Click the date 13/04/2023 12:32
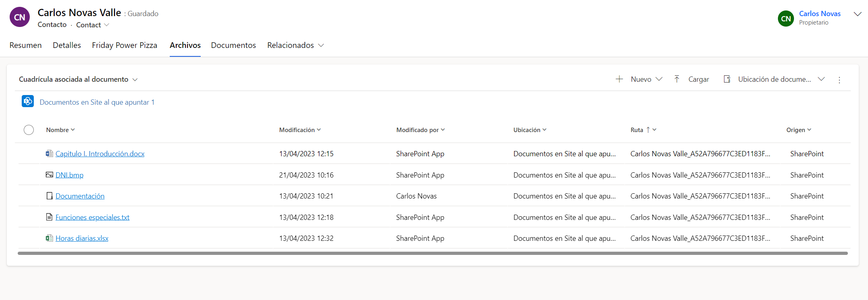 pos(306,238)
